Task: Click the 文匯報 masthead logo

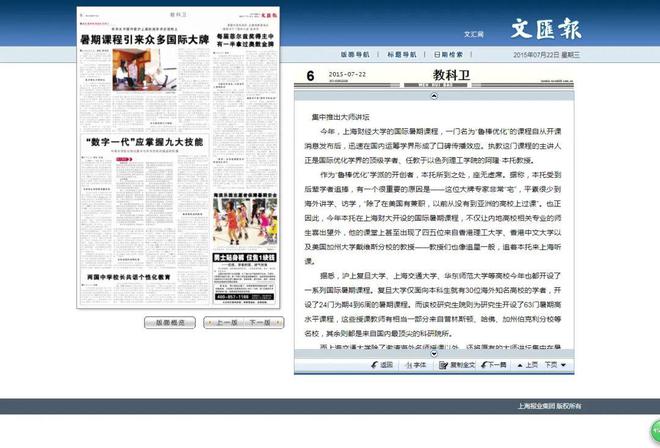Action: click(x=546, y=29)
